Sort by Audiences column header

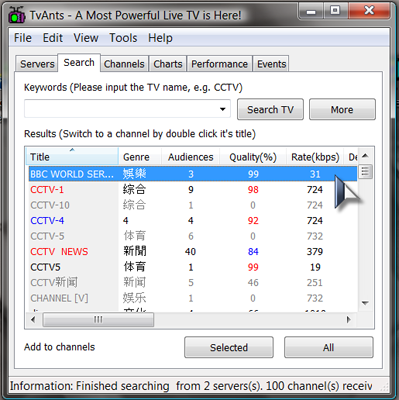(x=190, y=157)
